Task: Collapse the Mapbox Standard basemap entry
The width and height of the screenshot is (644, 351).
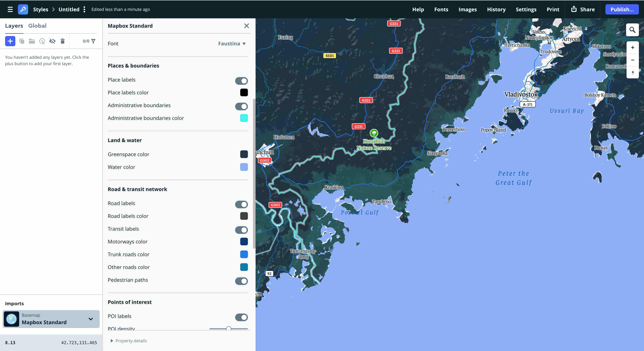Action: tap(90, 319)
